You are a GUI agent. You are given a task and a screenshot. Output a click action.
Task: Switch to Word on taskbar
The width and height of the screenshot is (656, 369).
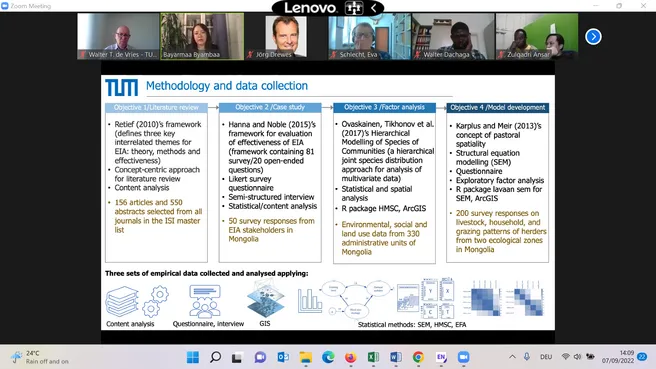(396, 357)
